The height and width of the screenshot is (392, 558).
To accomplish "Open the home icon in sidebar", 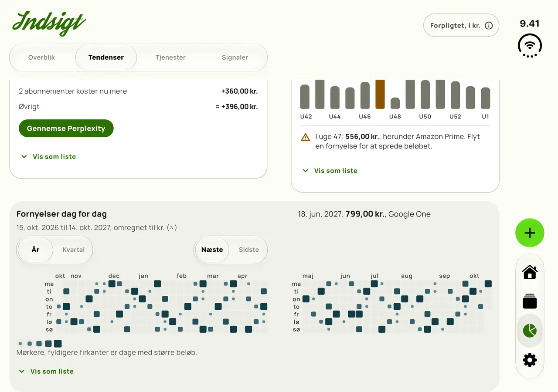I will pos(530,272).
